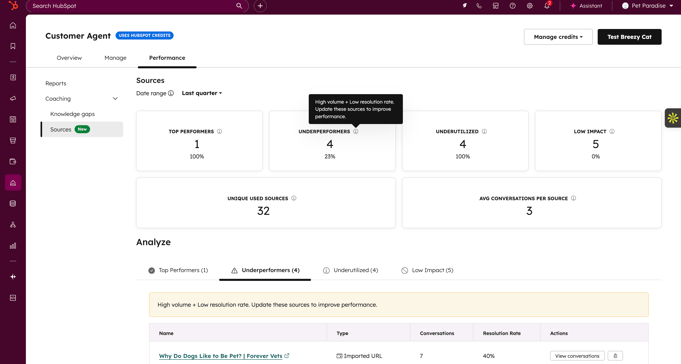Click the HubSpot sprocket logo
The width and height of the screenshot is (681, 364).
tap(13, 6)
